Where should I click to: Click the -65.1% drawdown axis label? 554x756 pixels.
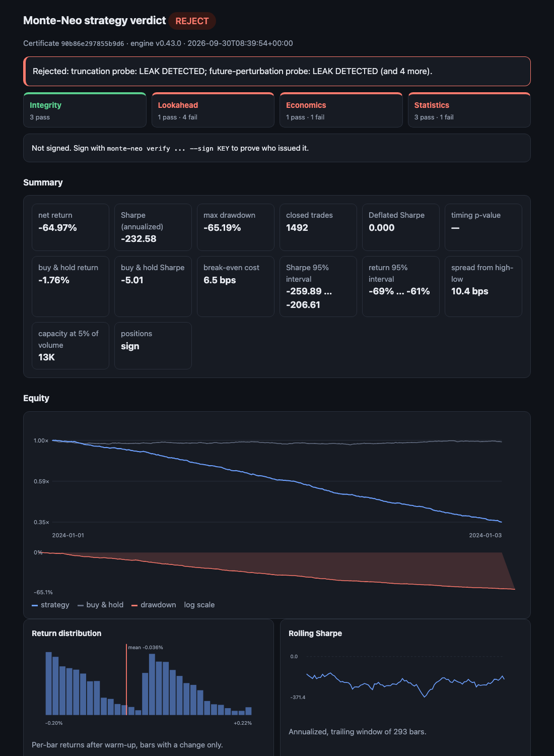coord(43,593)
